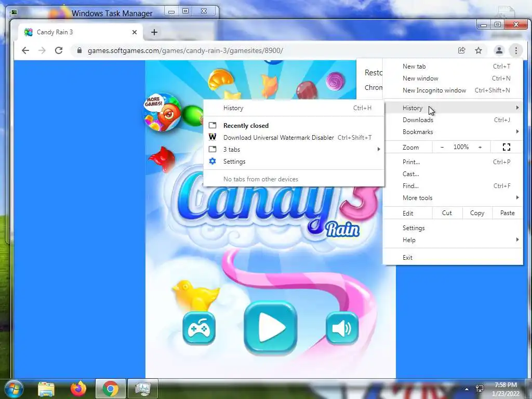Image resolution: width=532 pixels, height=399 pixels.
Task: Select New window from the Chrome menu
Action: click(x=453, y=78)
